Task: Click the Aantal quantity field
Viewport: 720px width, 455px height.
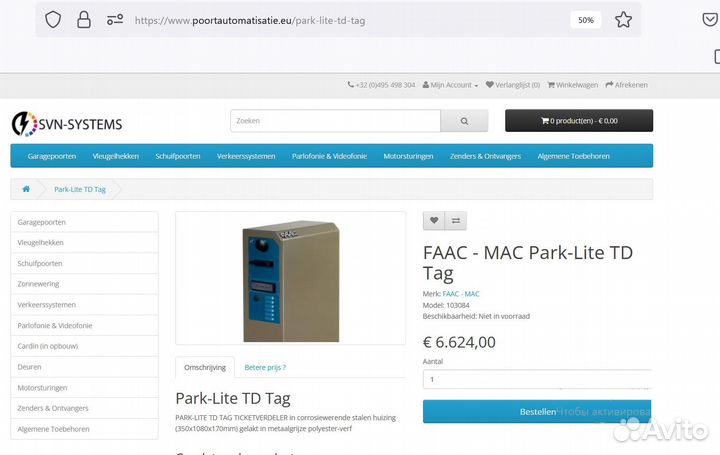Action: pos(537,380)
